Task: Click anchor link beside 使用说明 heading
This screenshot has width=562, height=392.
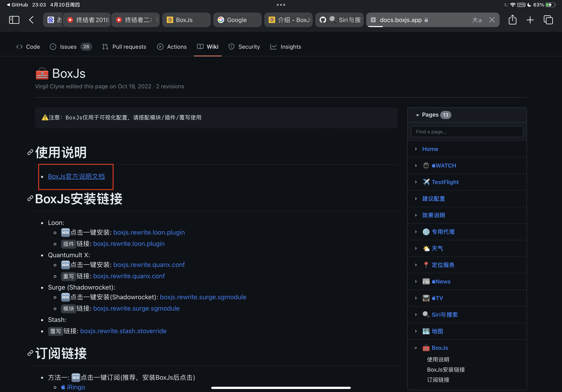Action: coord(30,152)
